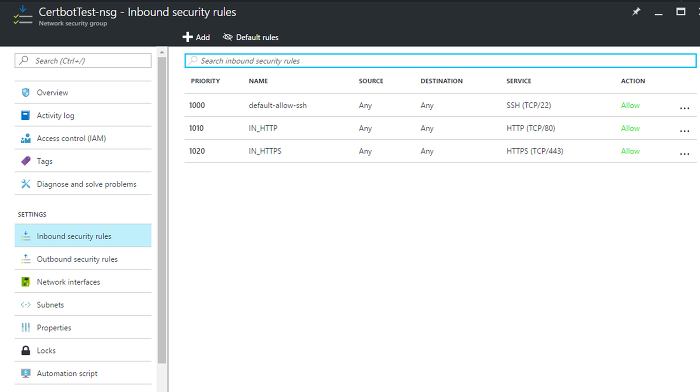Click the Subnets angle-bracket icon
Screen dimensions: 700x392
coord(25,305)
